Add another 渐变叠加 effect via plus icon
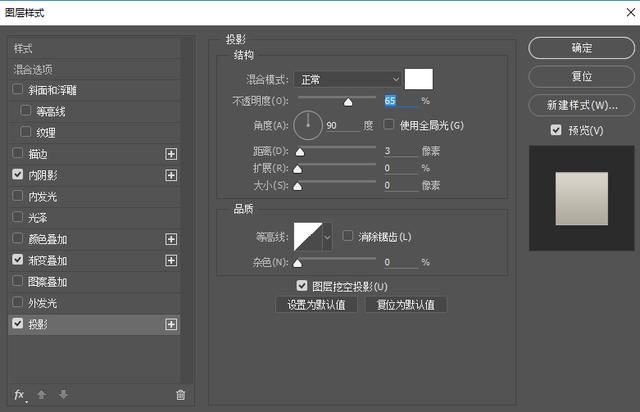Viewport: 640px width, 412px height. 171,261
